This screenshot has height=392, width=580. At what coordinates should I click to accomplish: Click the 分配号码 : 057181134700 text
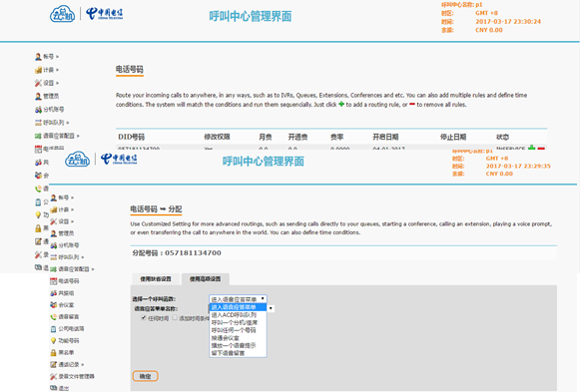point(177,253)
